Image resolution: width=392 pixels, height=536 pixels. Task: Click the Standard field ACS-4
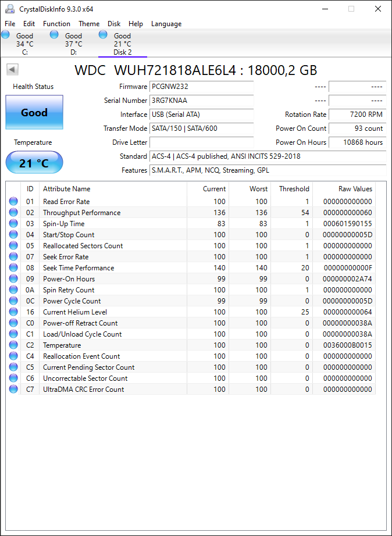pos(268,156)
